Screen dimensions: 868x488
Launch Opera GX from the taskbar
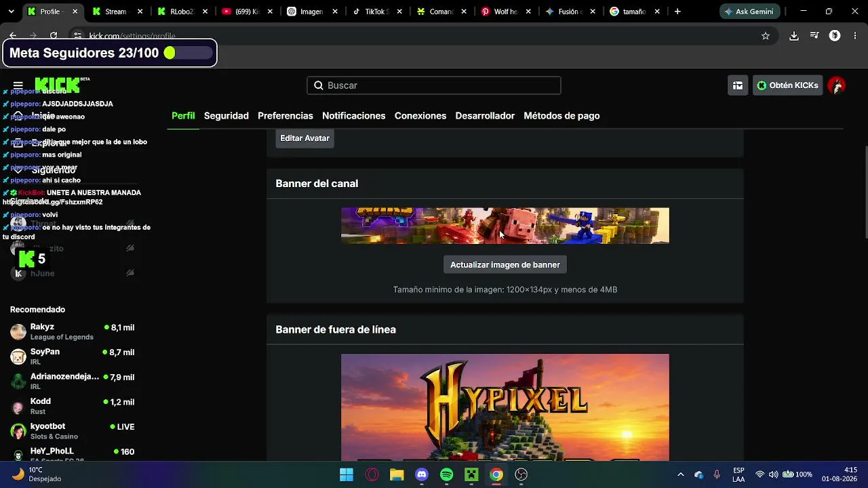372,474
